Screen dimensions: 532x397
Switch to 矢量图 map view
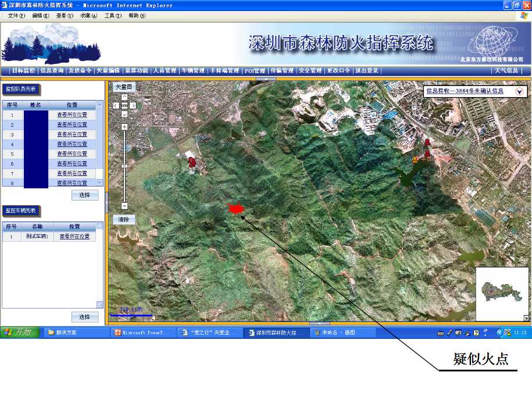[124, 87]
